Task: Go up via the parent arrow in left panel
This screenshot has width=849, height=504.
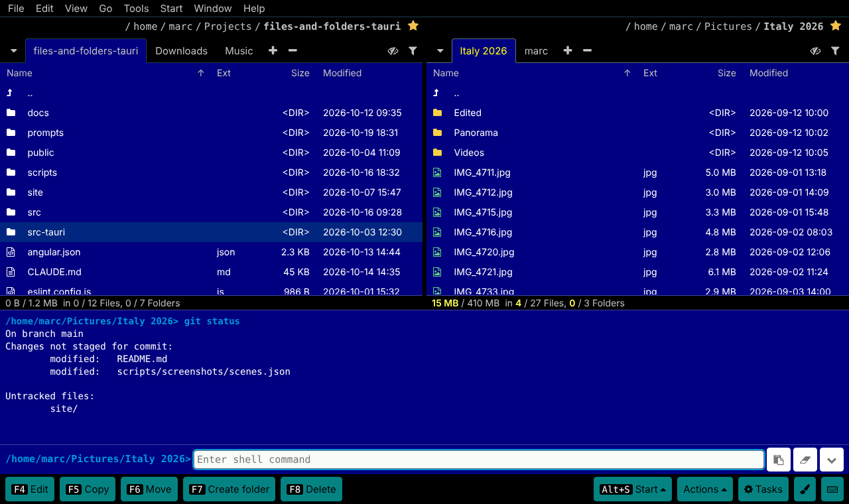Action: point(10,93)
